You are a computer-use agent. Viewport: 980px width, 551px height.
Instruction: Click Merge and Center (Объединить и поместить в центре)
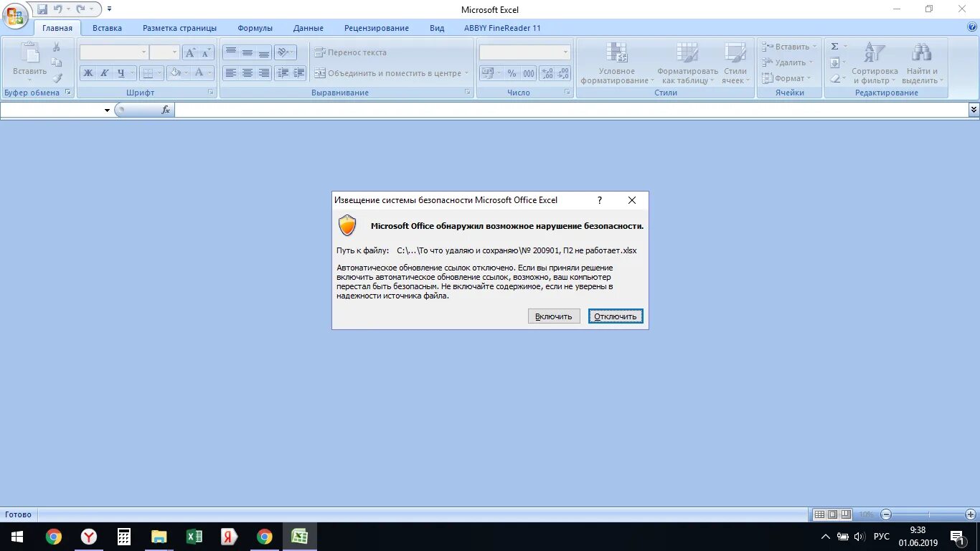click(x=391, y=73)
